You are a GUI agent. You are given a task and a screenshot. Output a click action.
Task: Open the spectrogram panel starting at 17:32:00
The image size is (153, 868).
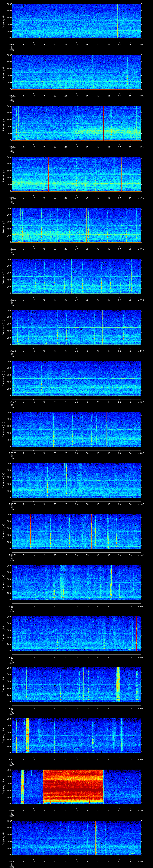click(x=77, y=72)
